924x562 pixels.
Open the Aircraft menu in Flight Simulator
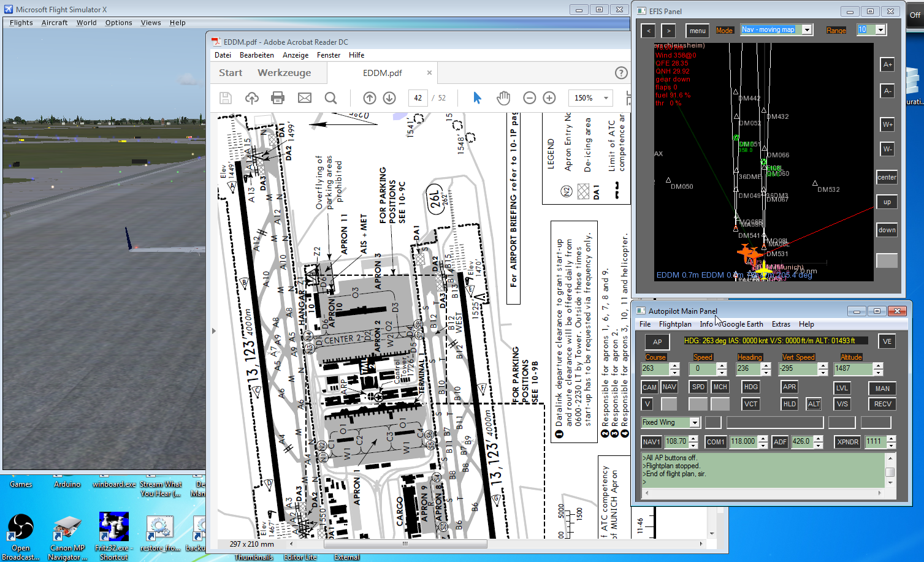tap(55, 23)
